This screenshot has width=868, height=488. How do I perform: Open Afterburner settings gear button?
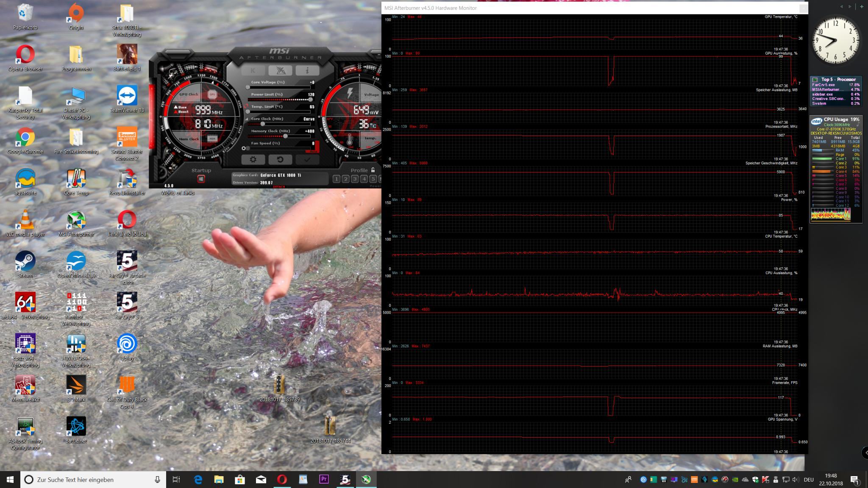pos(253,160)
